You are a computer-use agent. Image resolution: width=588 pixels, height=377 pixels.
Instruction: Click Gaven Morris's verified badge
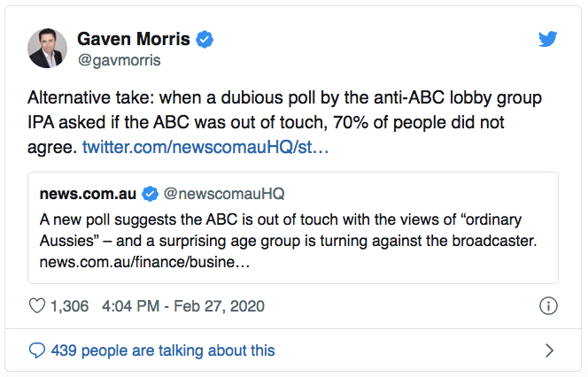pyautogui.click(x=205, y=40)
